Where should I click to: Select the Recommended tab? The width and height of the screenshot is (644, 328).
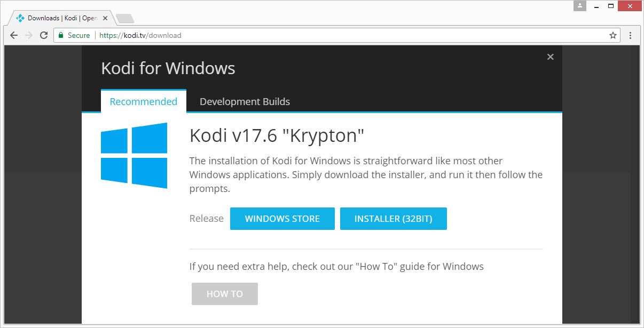(x=144, y=101)
